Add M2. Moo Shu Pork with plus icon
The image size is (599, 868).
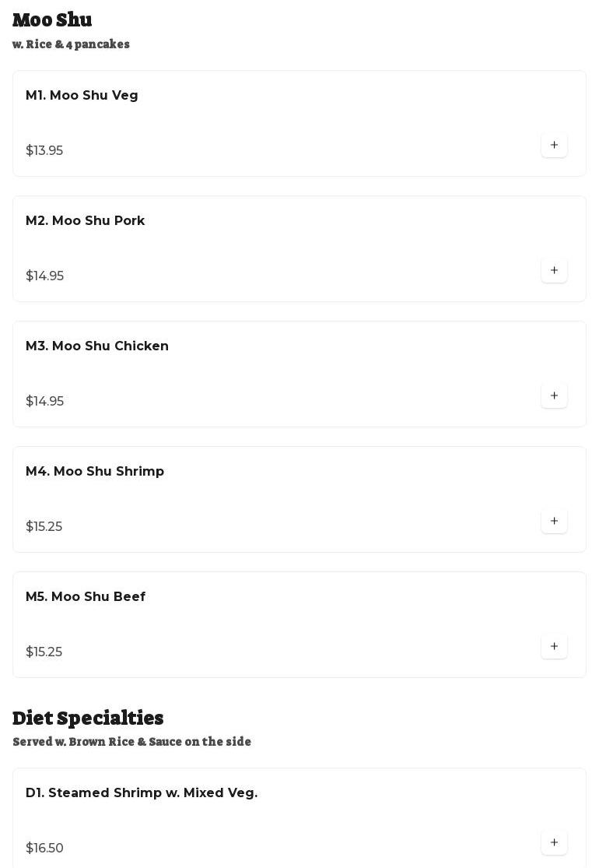[554, 271]
